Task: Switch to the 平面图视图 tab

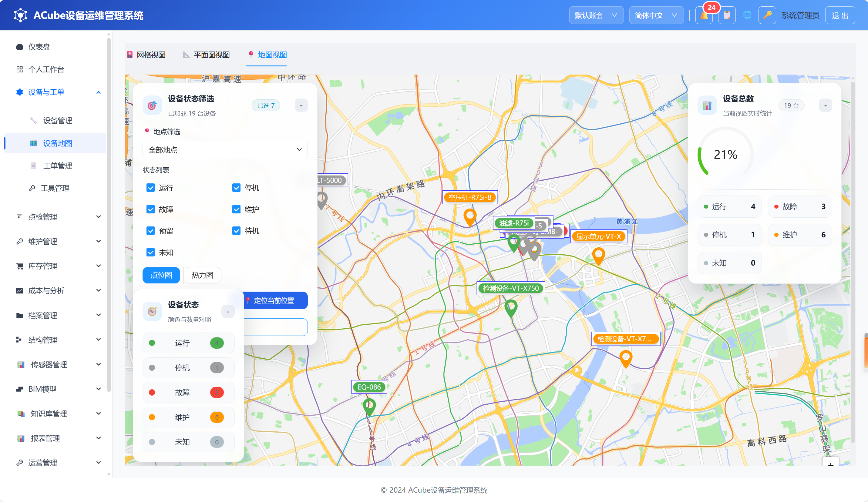Action: point(206,55)
